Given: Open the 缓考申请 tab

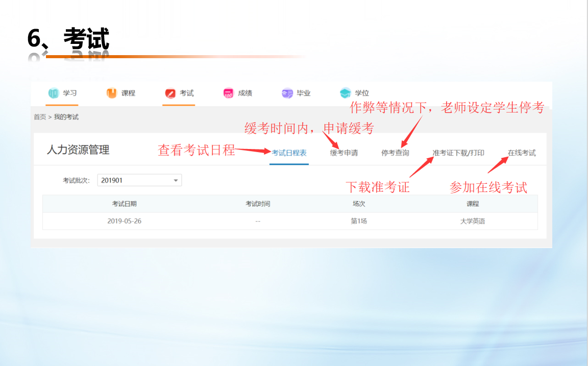Looking at the screenshot, I should (344, 153).
